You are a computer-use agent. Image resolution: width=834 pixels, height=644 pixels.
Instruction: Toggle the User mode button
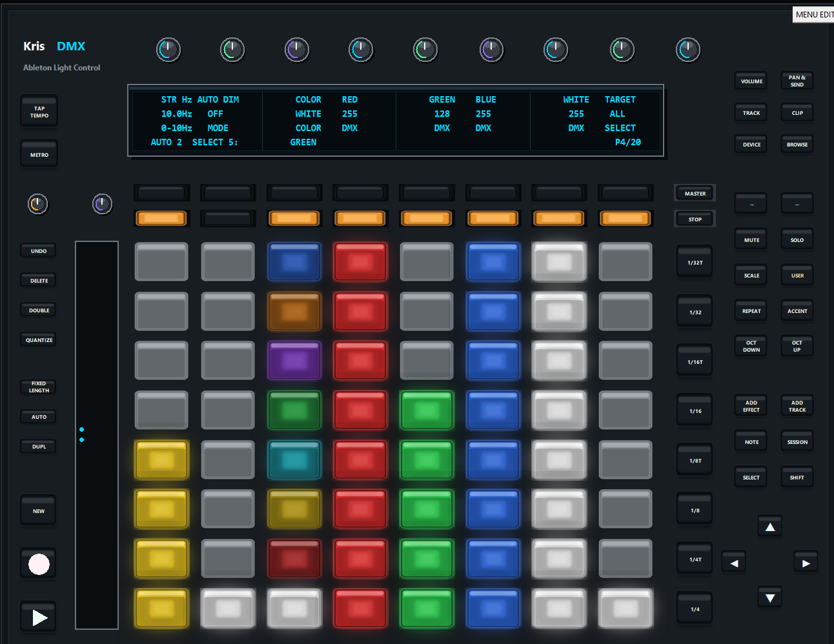(x=797, y=276)
